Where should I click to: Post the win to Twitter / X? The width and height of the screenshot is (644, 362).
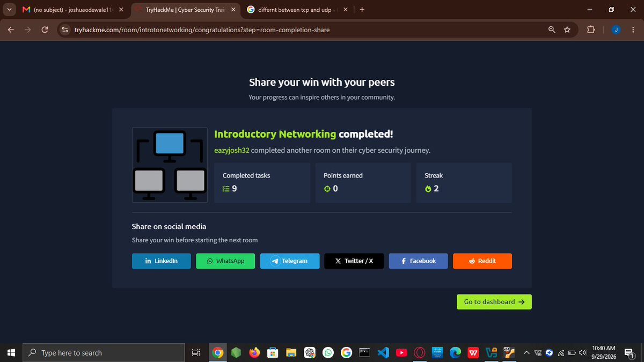pyautogui.click(x=354, y=261)
